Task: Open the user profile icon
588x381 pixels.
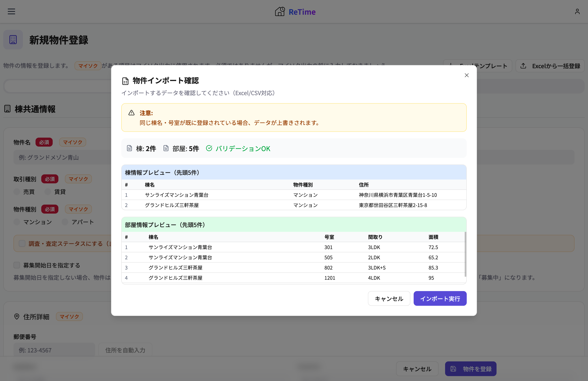Action: 577,11
